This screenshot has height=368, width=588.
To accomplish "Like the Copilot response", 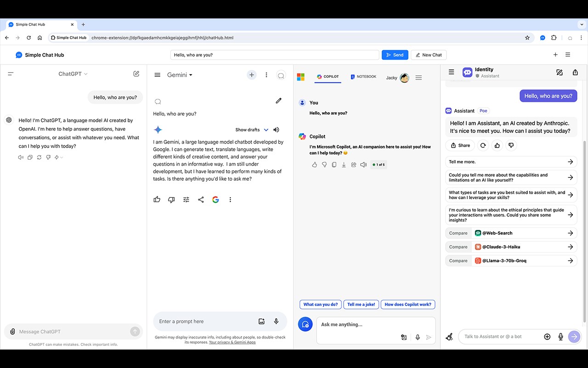I will pos(314,165).
